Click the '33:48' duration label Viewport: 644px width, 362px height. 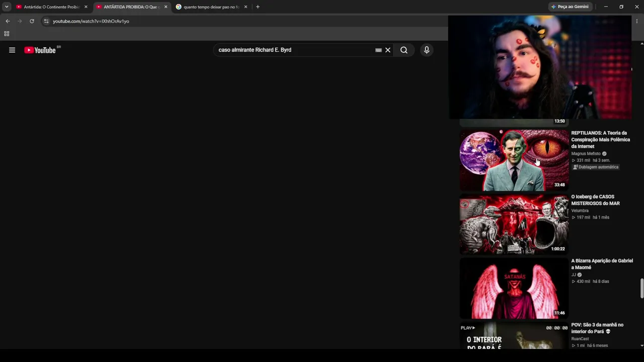click(x=559, y=185)
